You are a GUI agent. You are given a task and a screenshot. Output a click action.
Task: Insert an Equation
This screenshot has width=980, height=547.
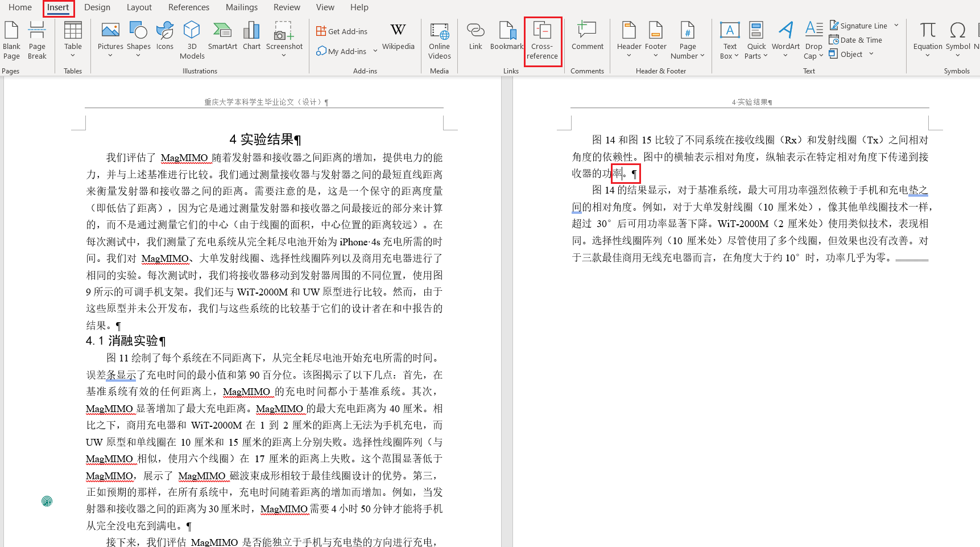pos(928,40)
